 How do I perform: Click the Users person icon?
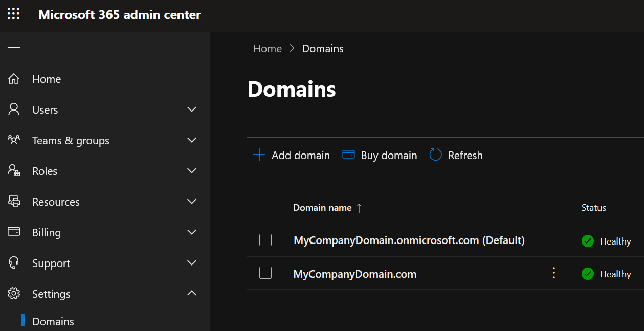(x=14, y=109)
